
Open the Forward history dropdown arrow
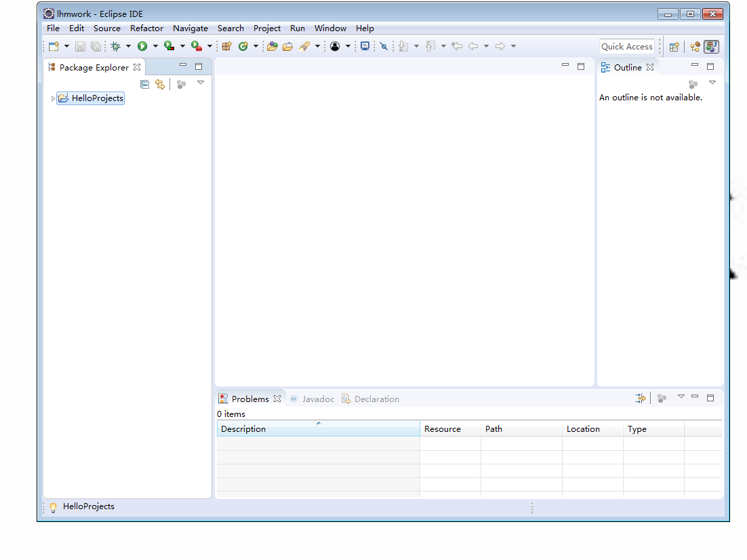click(514, 46)
